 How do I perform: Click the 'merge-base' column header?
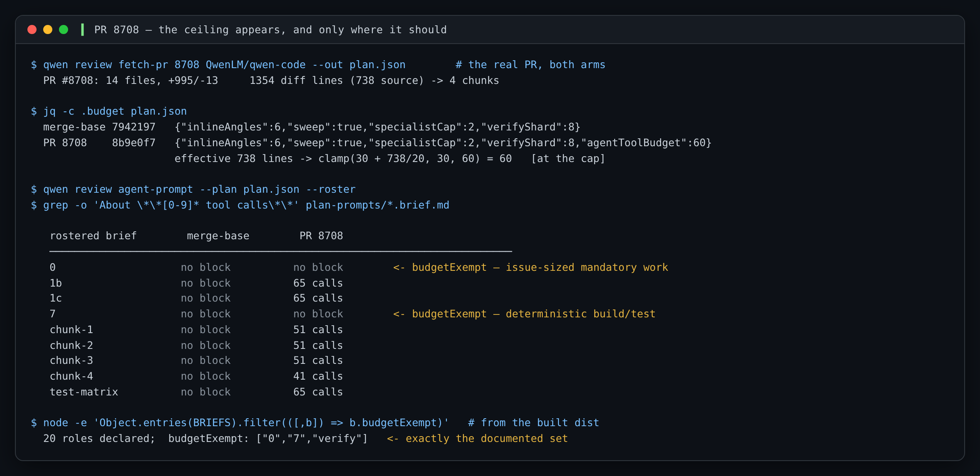218,236
